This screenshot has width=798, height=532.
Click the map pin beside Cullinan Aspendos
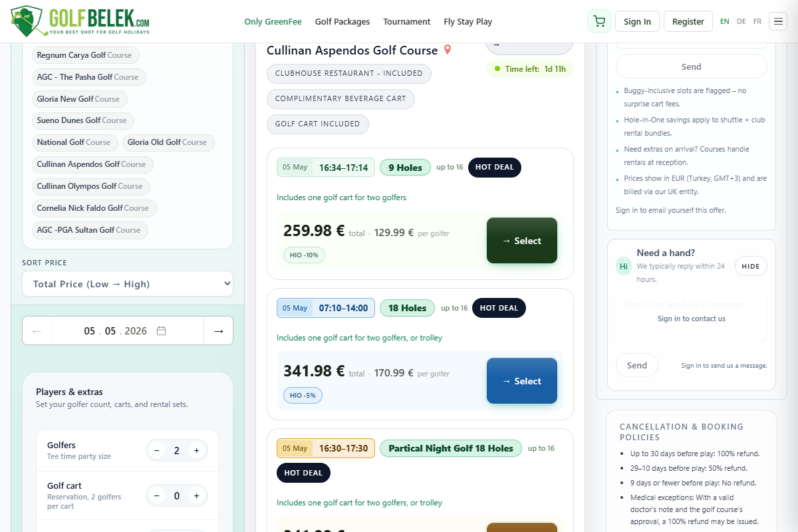click(448, 50)
